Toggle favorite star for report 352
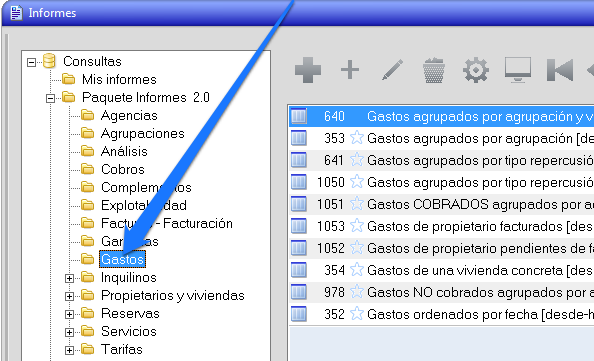 tap(356, 314)
